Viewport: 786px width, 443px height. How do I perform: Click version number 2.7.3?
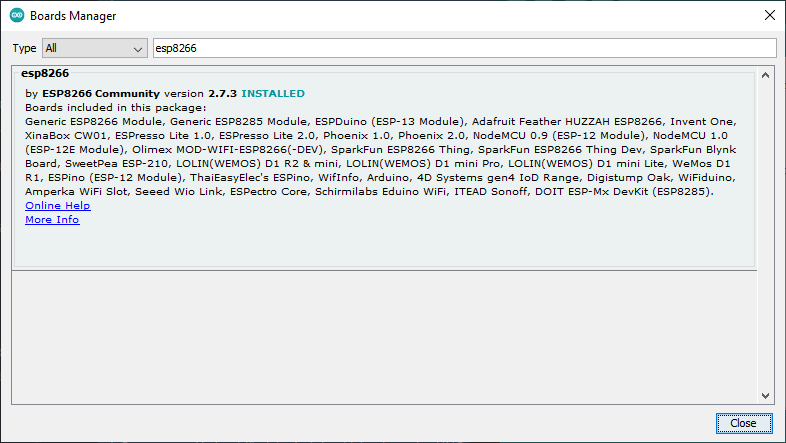pos(223,94)
